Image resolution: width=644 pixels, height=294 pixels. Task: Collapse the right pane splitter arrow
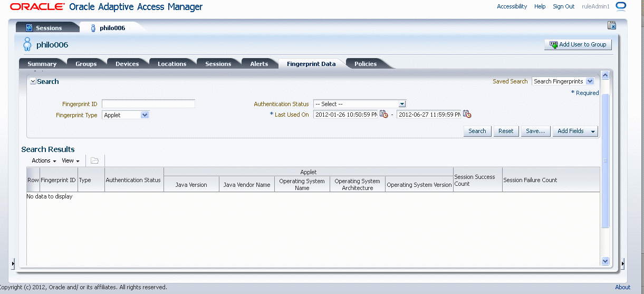(x=622, y=263)
